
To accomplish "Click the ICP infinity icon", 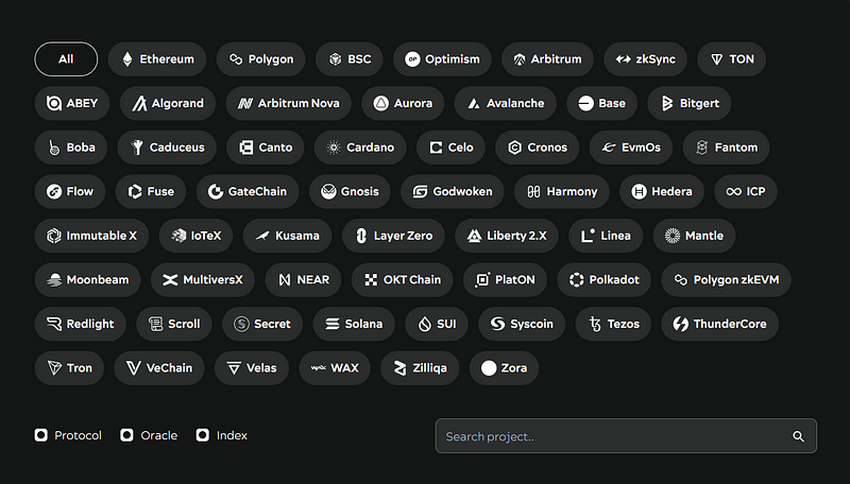I will pyautogui.click(x=734, y=191).
